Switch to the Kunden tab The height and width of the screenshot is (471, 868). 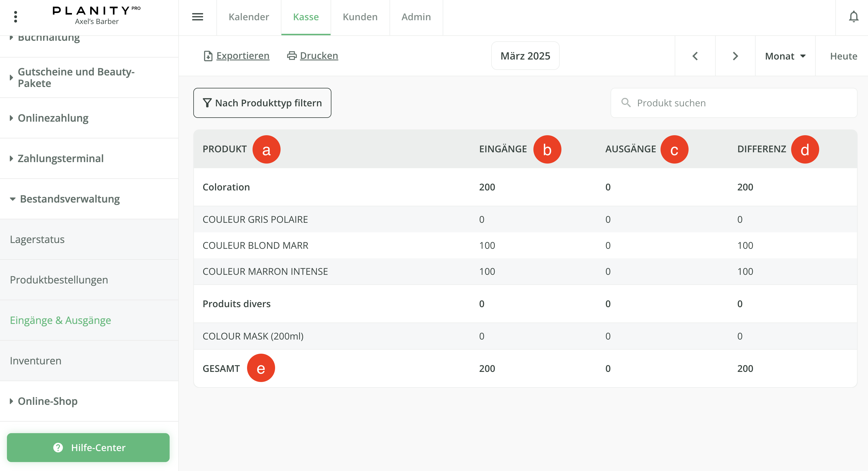tap(360, 17)
